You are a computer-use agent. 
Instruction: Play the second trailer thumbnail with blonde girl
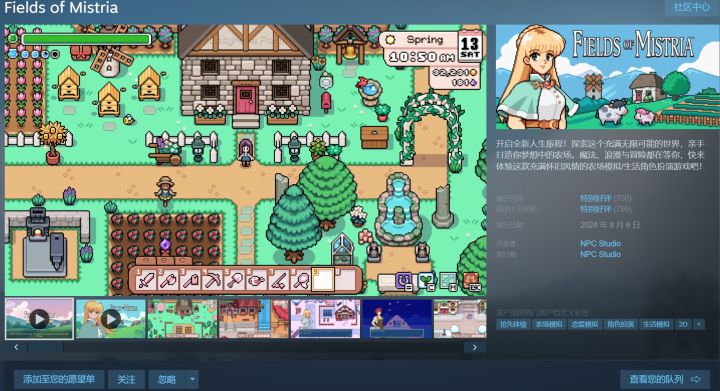[x=111, y=318]
